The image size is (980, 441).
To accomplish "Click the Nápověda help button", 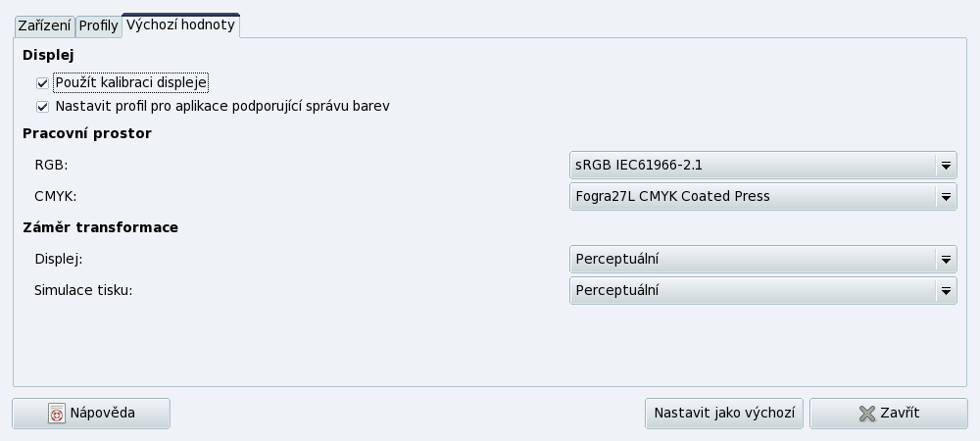I will (91, 414).
